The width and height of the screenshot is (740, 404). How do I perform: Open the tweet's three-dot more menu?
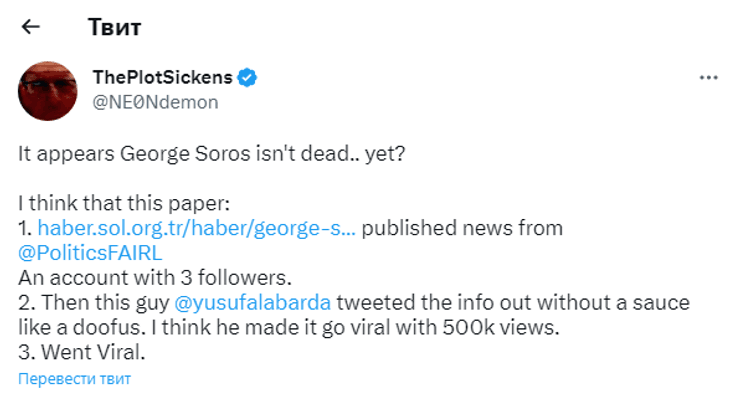(708, 78)
